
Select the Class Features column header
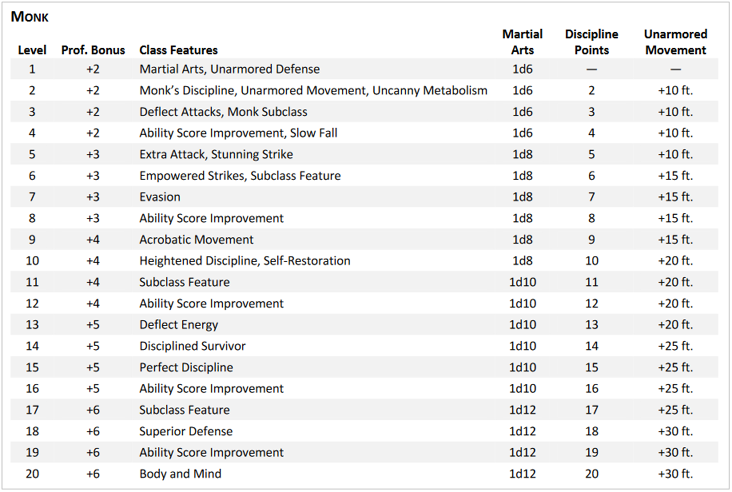pos(178,50)
